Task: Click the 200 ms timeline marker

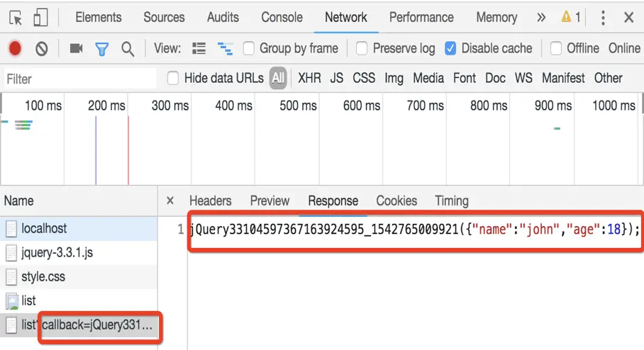Action: (106, 106)
